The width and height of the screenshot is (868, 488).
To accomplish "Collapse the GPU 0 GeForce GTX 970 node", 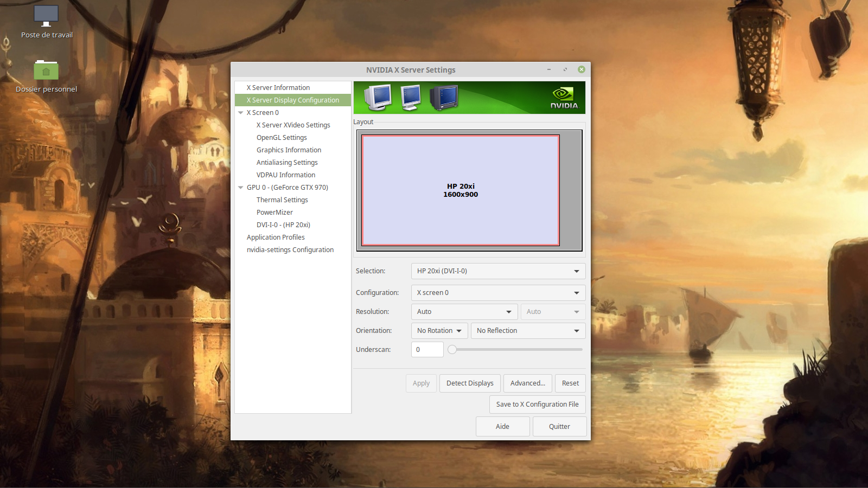I will [240, 188].
